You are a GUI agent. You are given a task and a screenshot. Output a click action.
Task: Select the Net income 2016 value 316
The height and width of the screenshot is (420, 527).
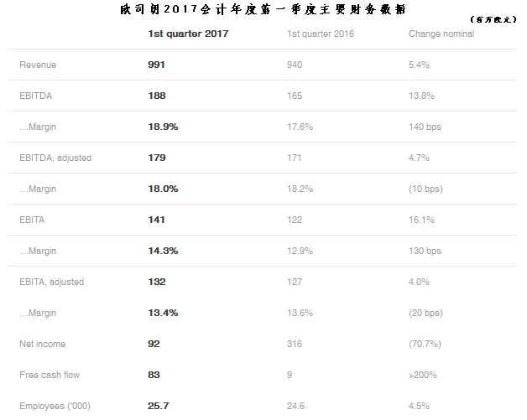coord(295,344)
